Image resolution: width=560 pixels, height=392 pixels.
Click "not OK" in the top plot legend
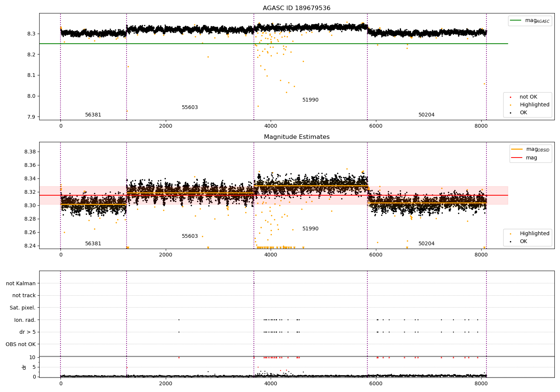pyautogui.click(x=528, y=97)
